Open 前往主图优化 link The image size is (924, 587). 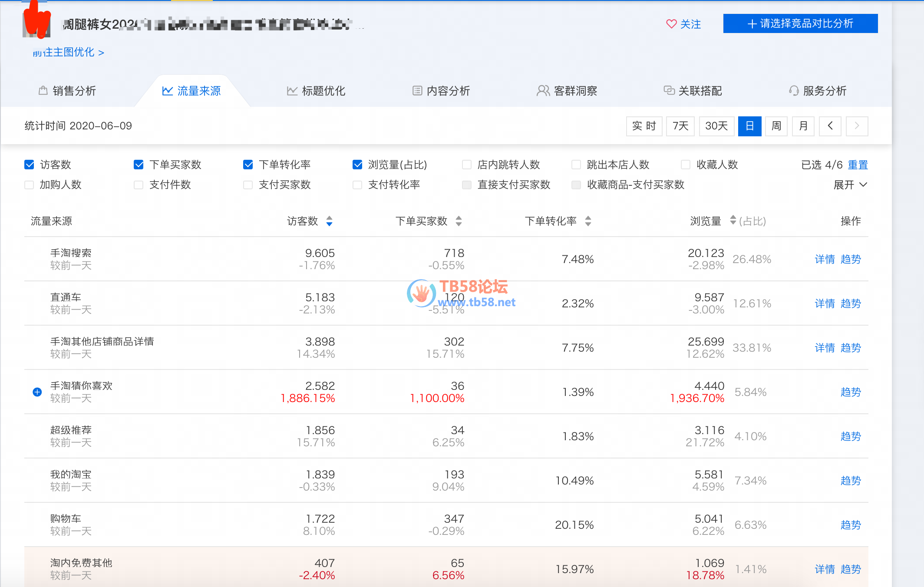(69, 53)
